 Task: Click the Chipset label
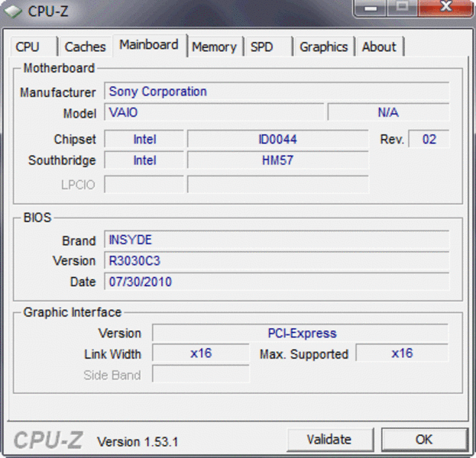tap(75, 139)
